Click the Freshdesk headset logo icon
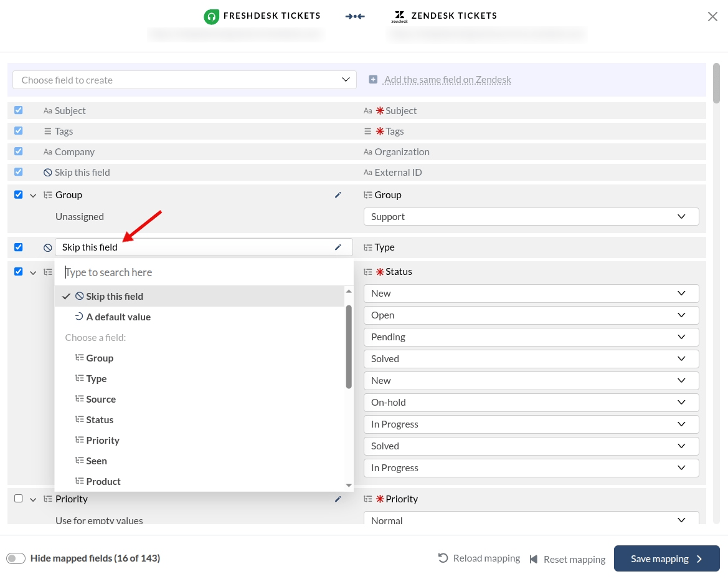 pyautogui.click(x=211, y=17)
